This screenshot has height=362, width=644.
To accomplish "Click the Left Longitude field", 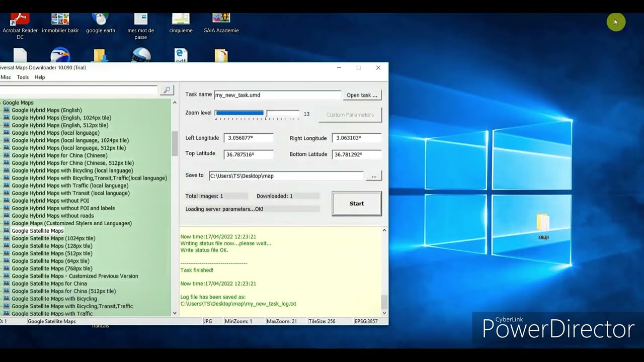I will (249, 138).
